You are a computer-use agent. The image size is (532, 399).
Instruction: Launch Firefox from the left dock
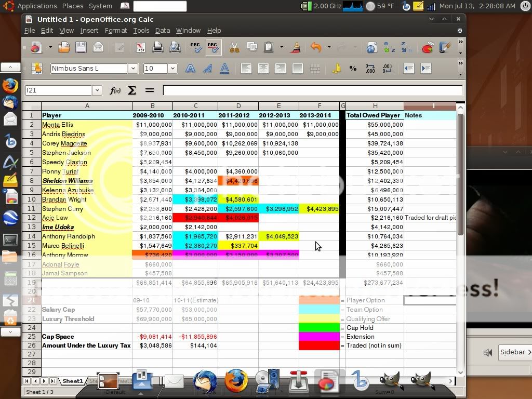click(x=10, y=86)
